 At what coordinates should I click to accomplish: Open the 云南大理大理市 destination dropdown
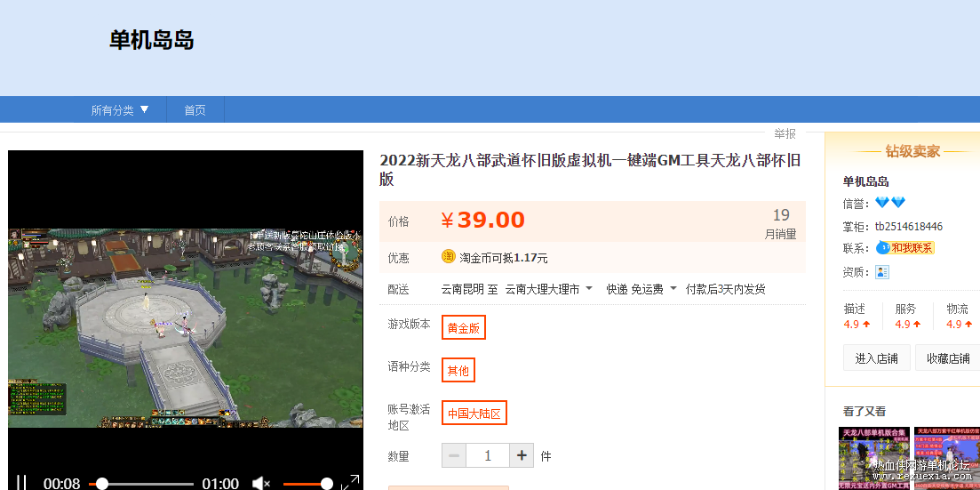tap(548, 289)
